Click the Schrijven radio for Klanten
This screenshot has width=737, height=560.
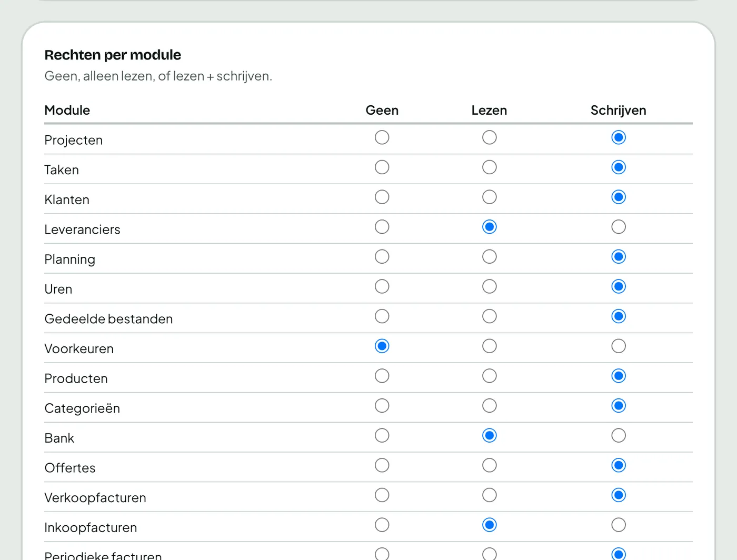[x=619, y=197]
